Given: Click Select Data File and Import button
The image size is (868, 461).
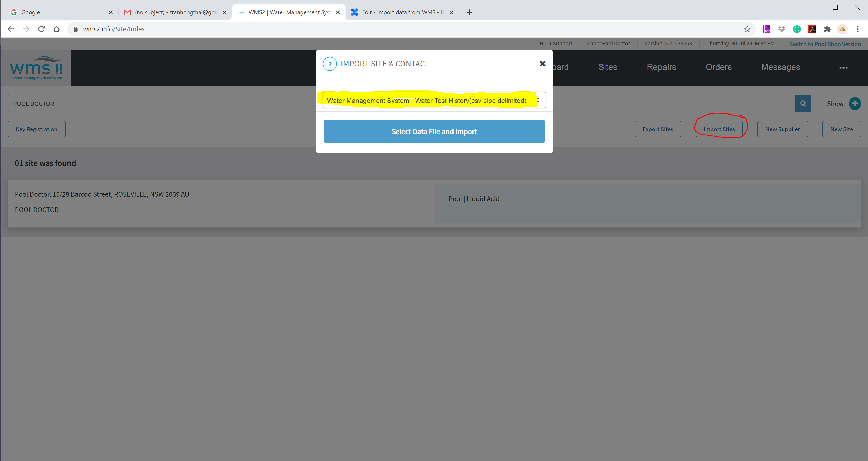Looking at the screenshot, I should 434,131.
